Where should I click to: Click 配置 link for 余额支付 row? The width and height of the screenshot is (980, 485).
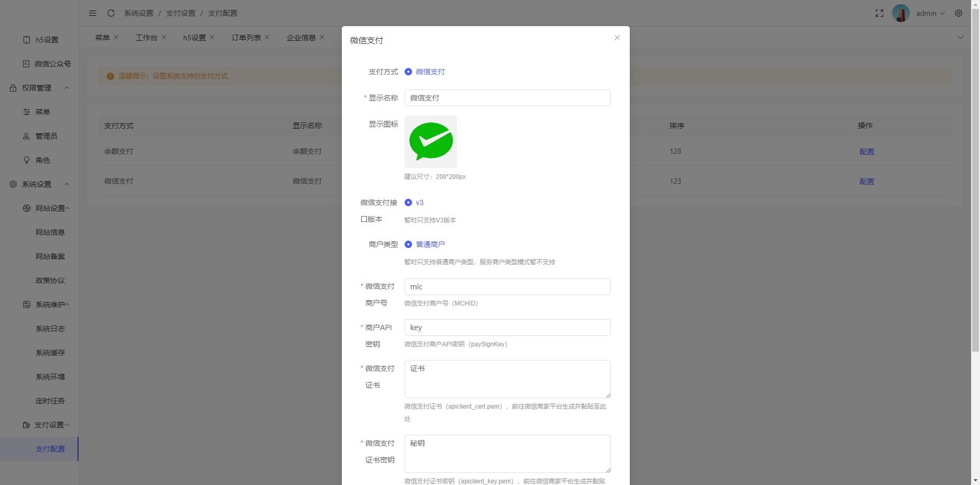(866, 152)
